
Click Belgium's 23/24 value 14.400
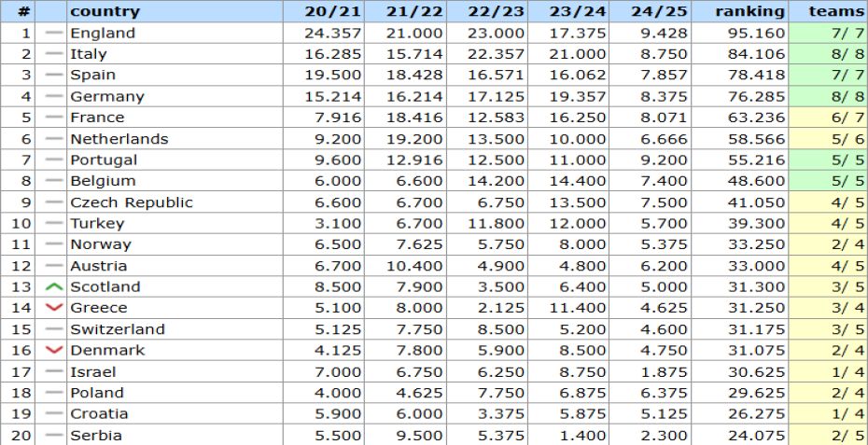click(x=578, y=181)
